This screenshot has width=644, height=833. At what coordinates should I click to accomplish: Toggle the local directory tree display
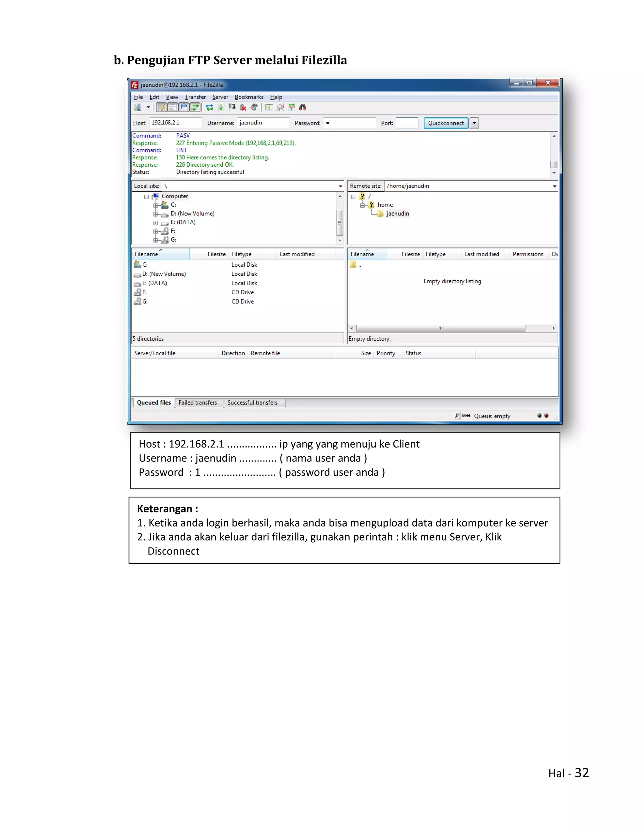(x=173, y=108)
